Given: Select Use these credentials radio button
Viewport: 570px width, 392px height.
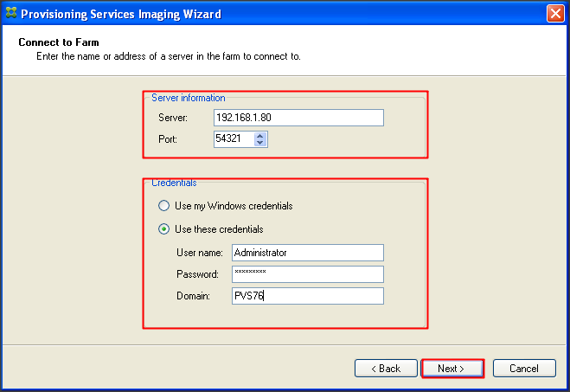Looking at the screenshot, I should (x=163, y=229).
